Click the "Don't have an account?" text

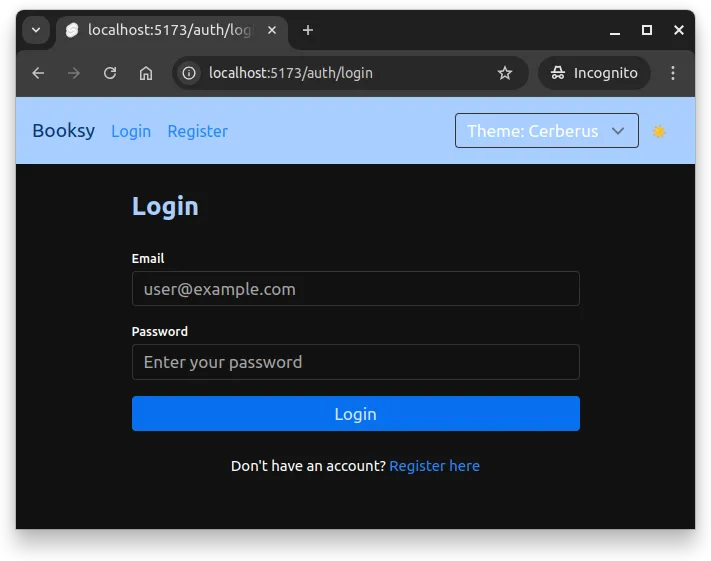pyautogui.click(x=308, y=466)
